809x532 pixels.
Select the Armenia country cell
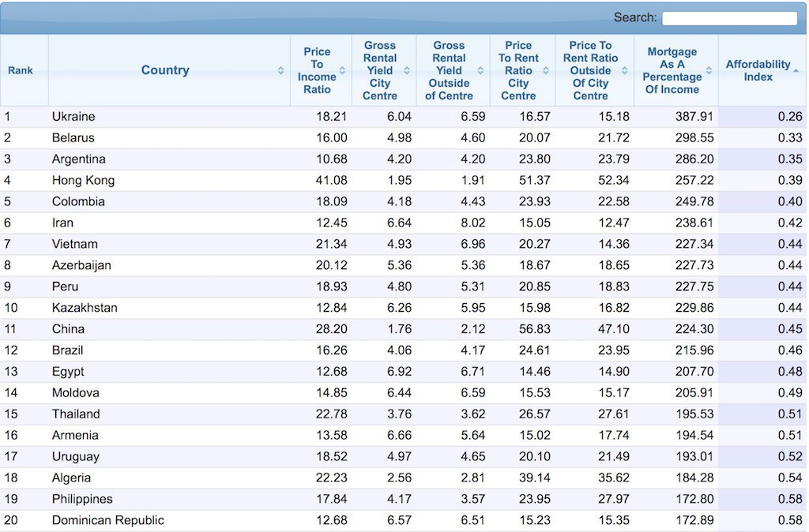tap(169, 436)
